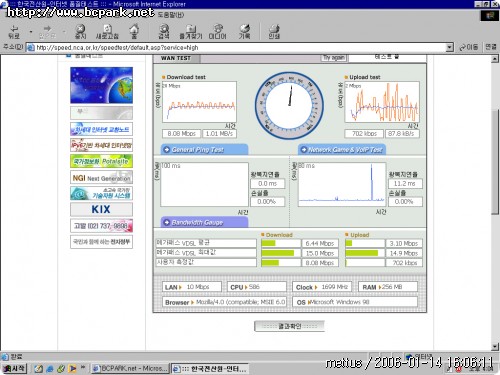This screenshot has height=375, width=500.
Task: Click the Back arrow toolbar icon
Action: tap(14, 32)
